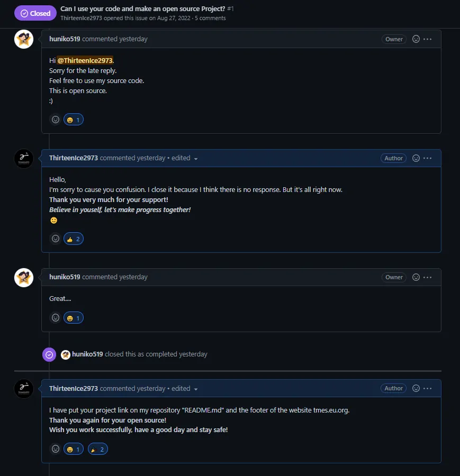Viewport: 460px width, 476px height.
Task: Toggle the party popper reaction showing 2
Action: coord(98,449)
